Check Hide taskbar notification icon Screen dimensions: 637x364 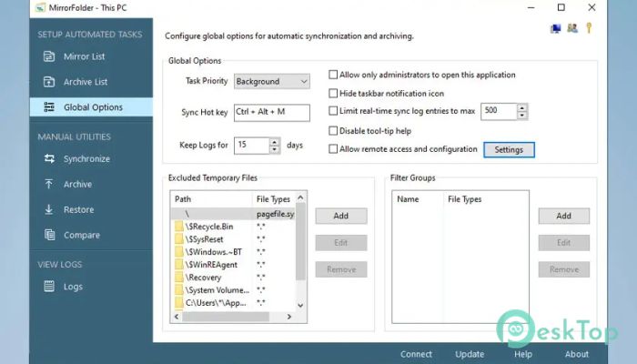pos(333,94)
